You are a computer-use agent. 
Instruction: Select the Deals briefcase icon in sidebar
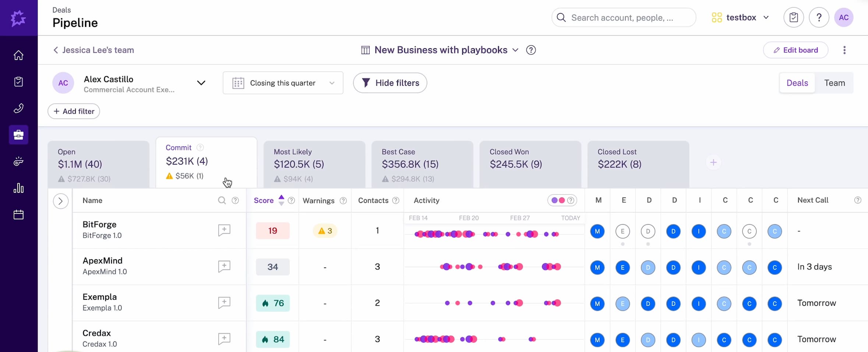[18, 135]
